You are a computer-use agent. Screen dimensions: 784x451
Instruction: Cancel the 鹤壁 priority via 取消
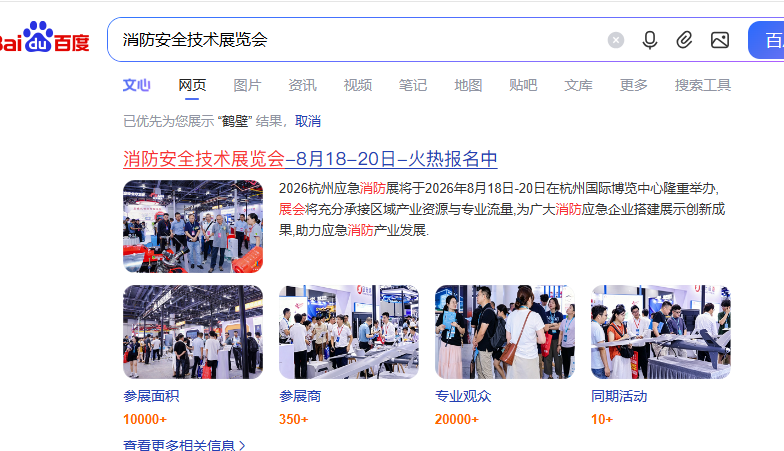pos(308,121)
